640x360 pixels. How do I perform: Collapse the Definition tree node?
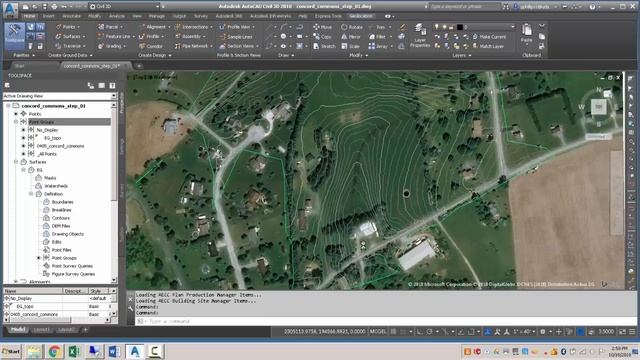(31, 194)
